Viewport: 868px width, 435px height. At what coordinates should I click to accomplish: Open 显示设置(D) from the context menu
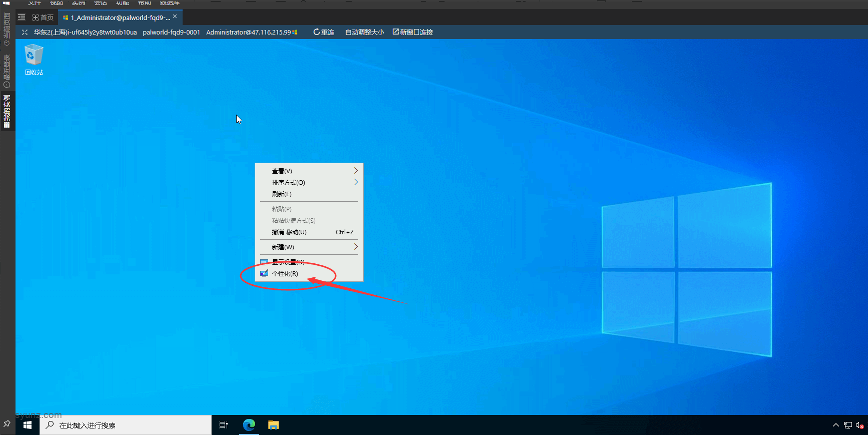[x=309, y=262]
